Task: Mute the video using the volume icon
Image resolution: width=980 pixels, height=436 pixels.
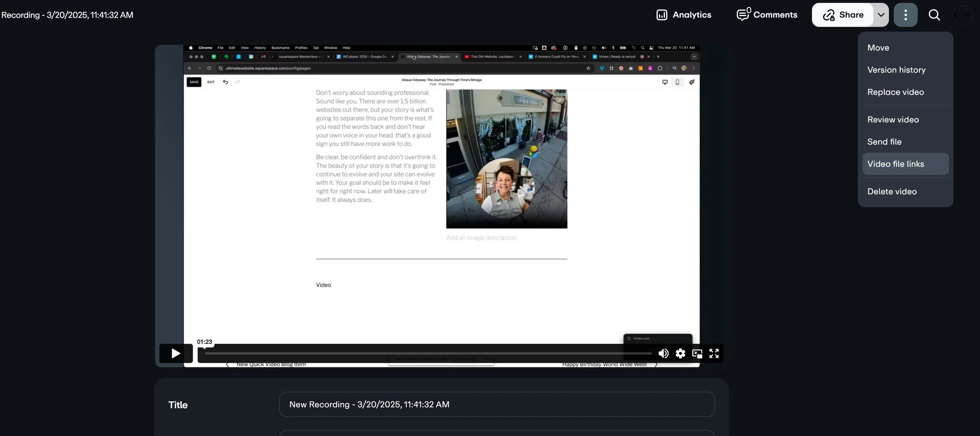Action: 663,353
